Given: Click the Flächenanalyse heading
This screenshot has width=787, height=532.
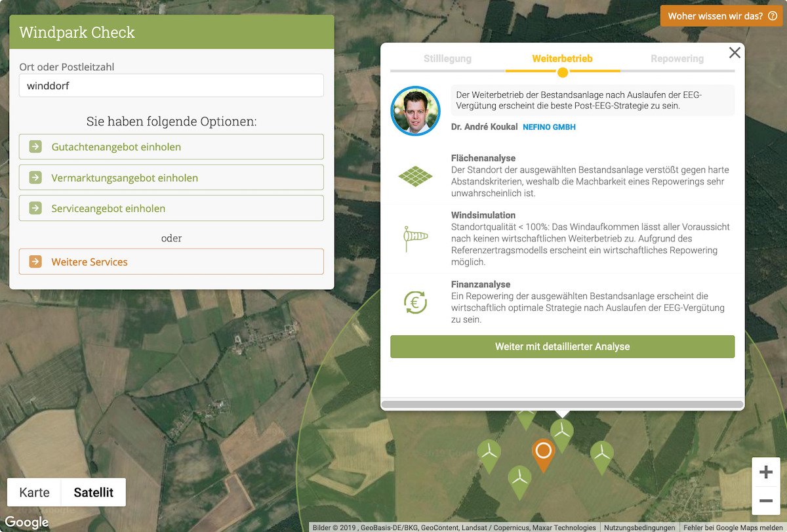Looking at the screenshot, I should pyautogui.click(x=483, y=158).
